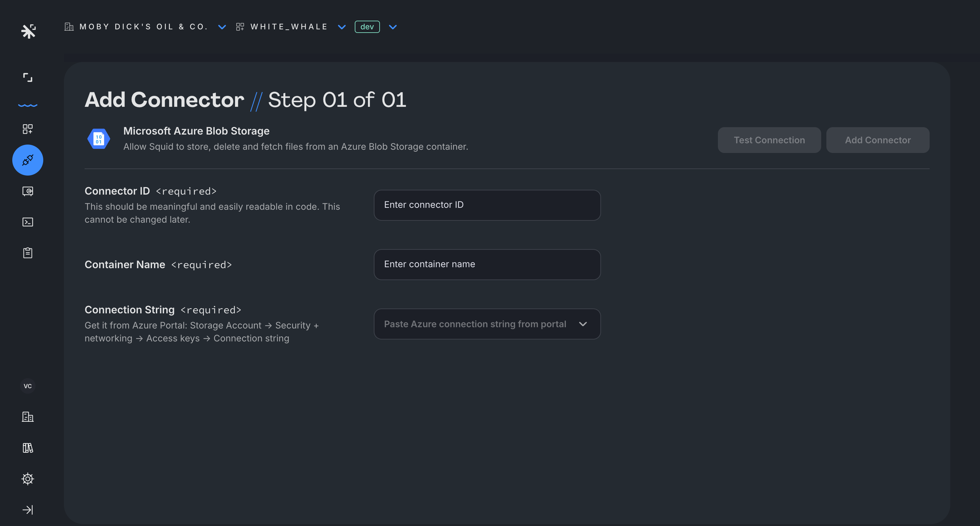980x526 pixels.
Task: Open the organization building sidebar icon
Action: click(28, 417)
